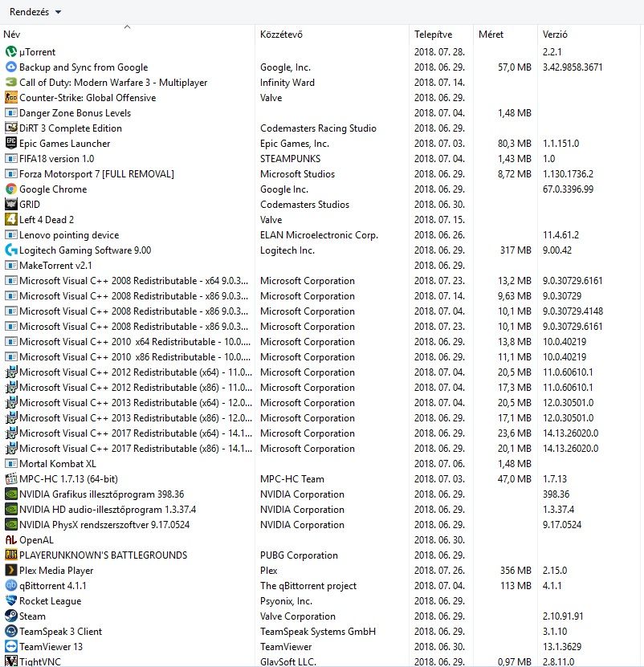Click the Visual C++ 2012 Redistributable (x64) icon
Image resolution: width=644 pixels, height=667 pixels.
pyautogui.click(x=11, y=372)
